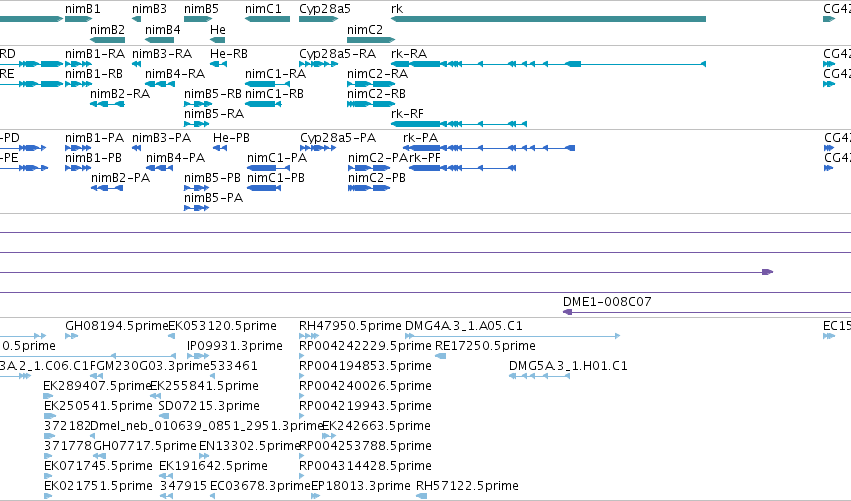Select the nimB1-PA CDS label
This screenshot has height=501, width=851.
[x=94, y=138]
